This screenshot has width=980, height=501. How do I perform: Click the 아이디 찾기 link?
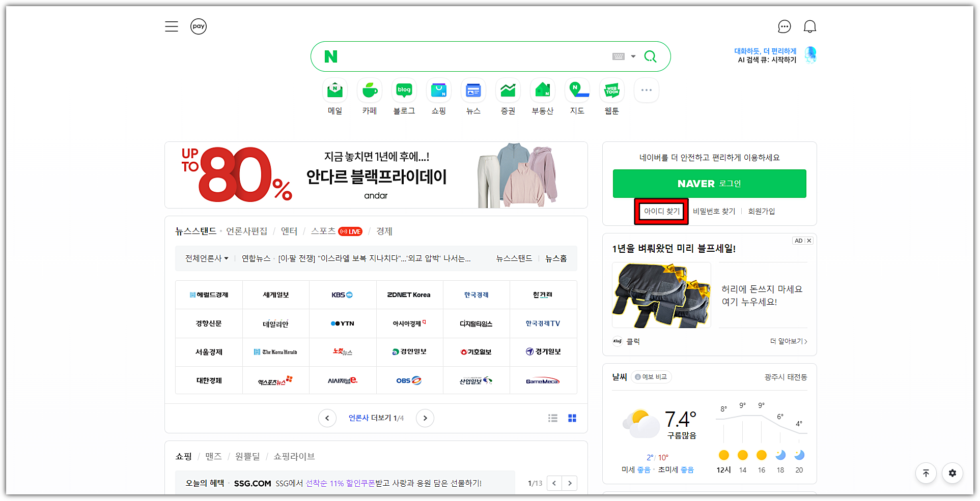tap(662, 211)
